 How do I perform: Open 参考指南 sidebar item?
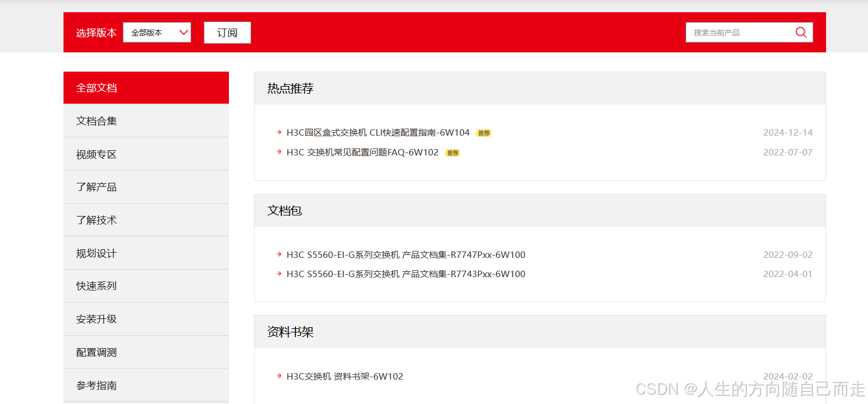coord(146,385)
